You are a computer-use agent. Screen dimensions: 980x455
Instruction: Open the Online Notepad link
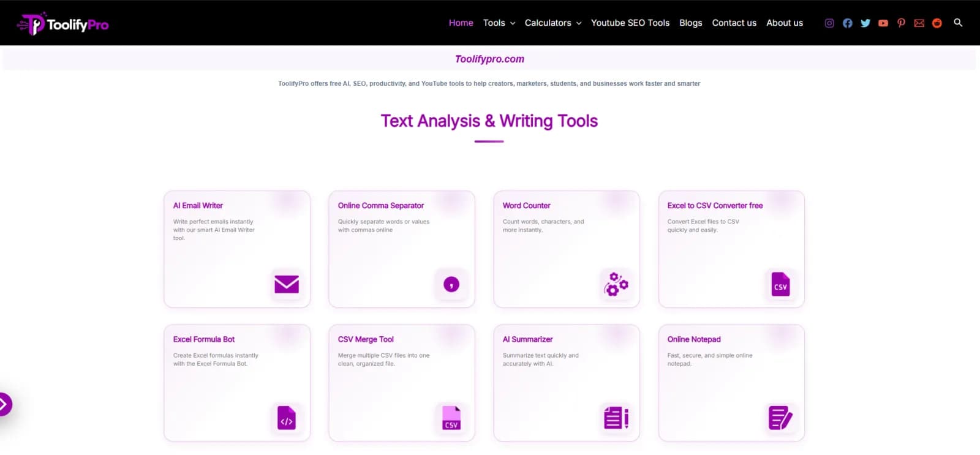tap(694, 339)
